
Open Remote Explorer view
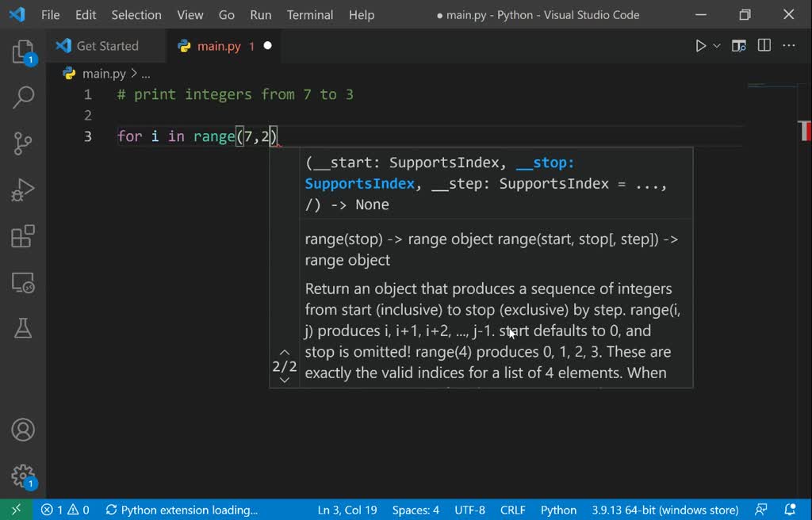[23, 282]
